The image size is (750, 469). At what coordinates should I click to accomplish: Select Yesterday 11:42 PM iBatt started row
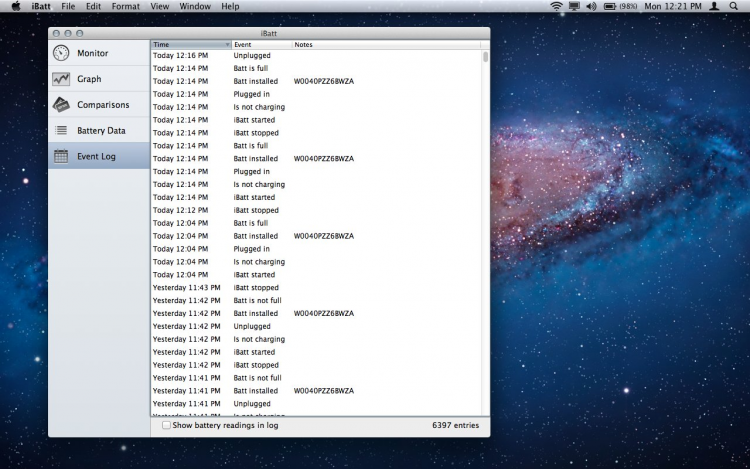[x=316, y=352]
